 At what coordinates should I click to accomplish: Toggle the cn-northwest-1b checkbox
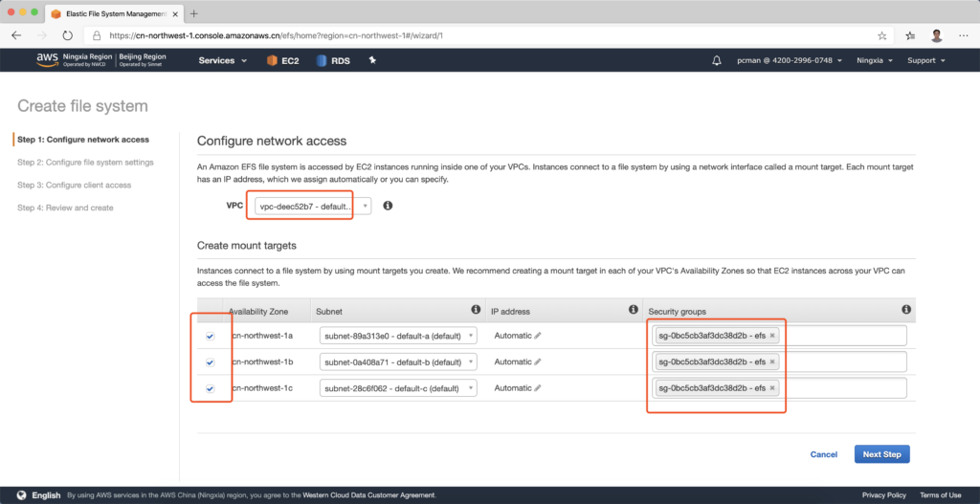[x=210, y=362]
